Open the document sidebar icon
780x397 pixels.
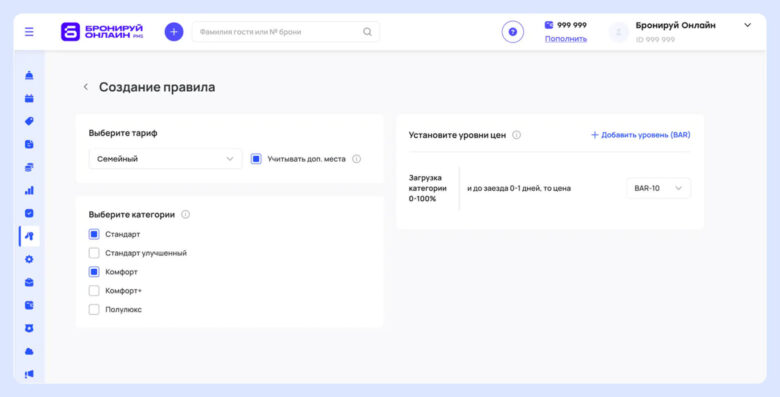(29, 144)
